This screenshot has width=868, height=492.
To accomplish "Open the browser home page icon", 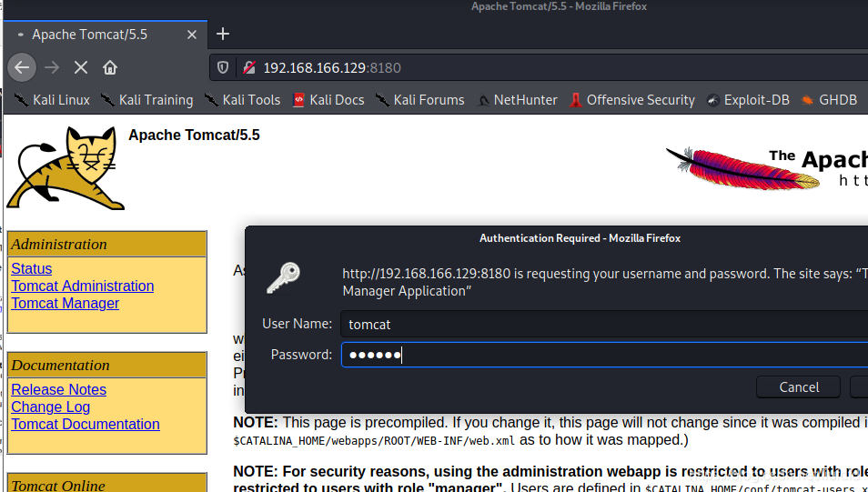I will tap(110, 67).
